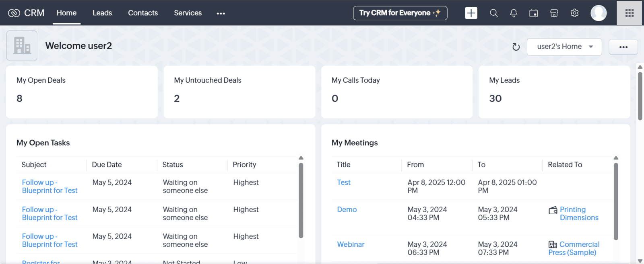This screenshot has width=644, height=264.
Task: Open the Commercial Press (Sample) link
Action: pos(574,248)
